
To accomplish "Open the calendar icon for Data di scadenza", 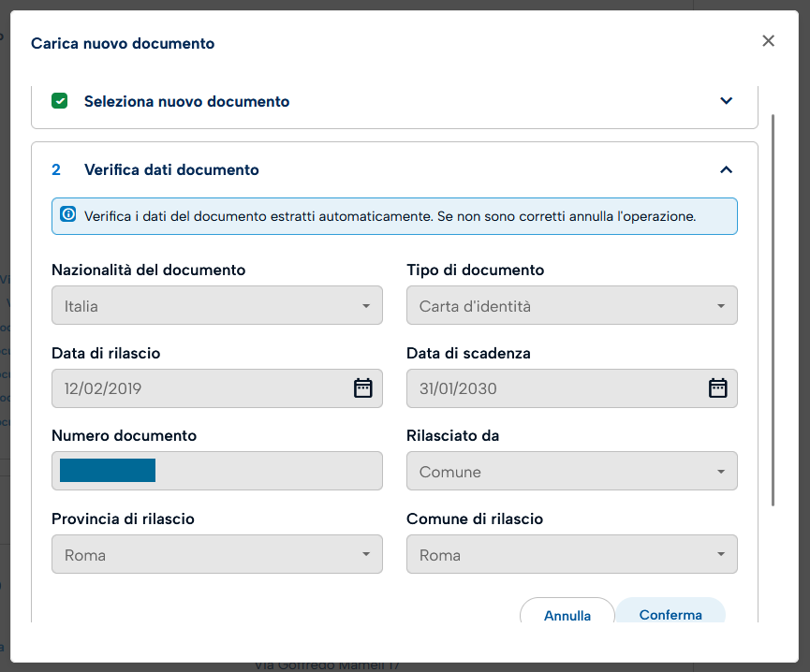I will [717, 388].
